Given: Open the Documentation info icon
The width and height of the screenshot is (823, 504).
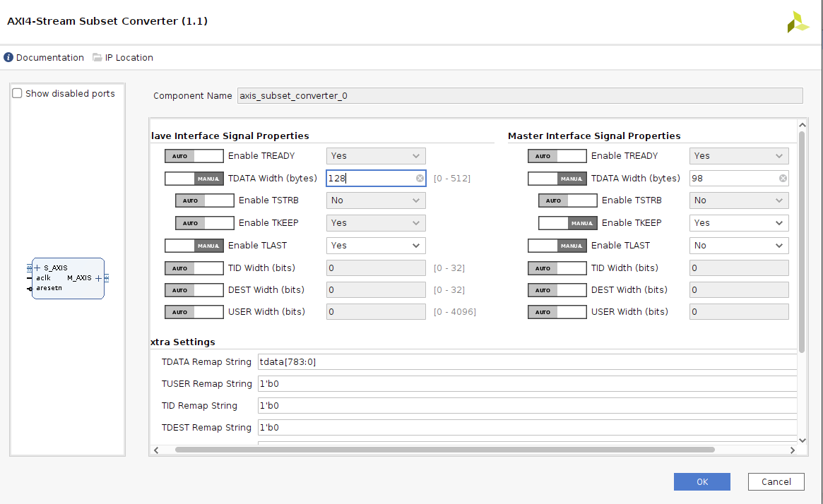Looking at the screenshot, I should point(8,57).
